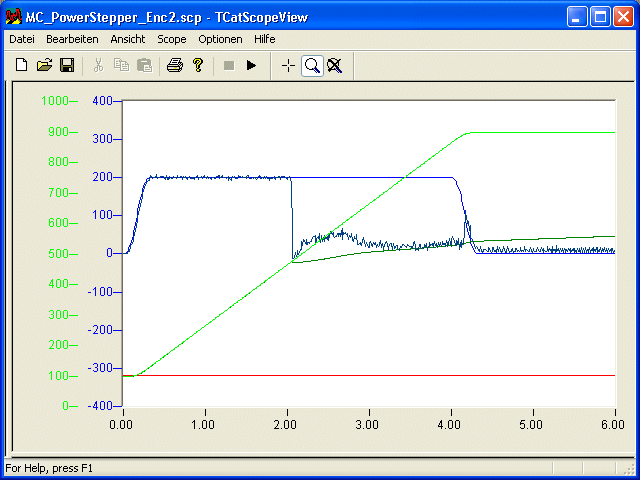
Task: Click the Stop recording square icon
Action: tap(229, 65)
